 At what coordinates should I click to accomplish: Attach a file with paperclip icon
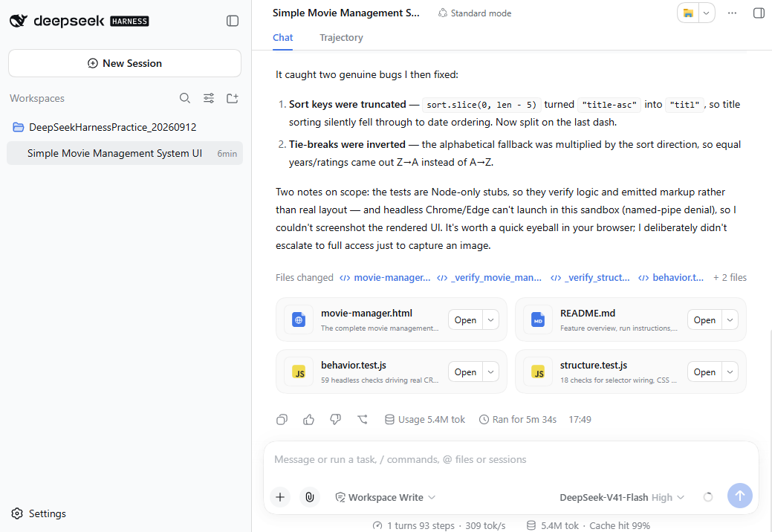pos(310,497)
